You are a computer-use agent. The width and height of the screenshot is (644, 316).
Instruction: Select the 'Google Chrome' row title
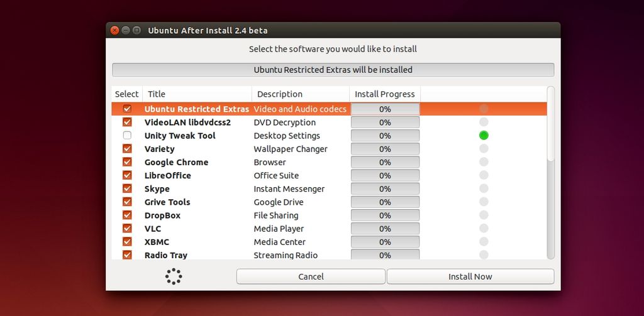click(176, 162)
